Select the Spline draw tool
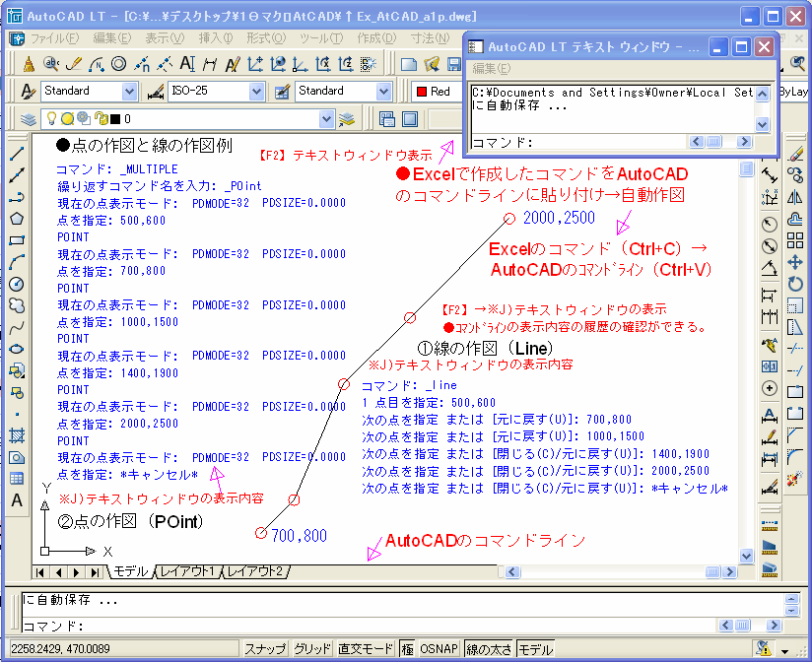Viewport: 812px width, 662px height. [17, 327]
